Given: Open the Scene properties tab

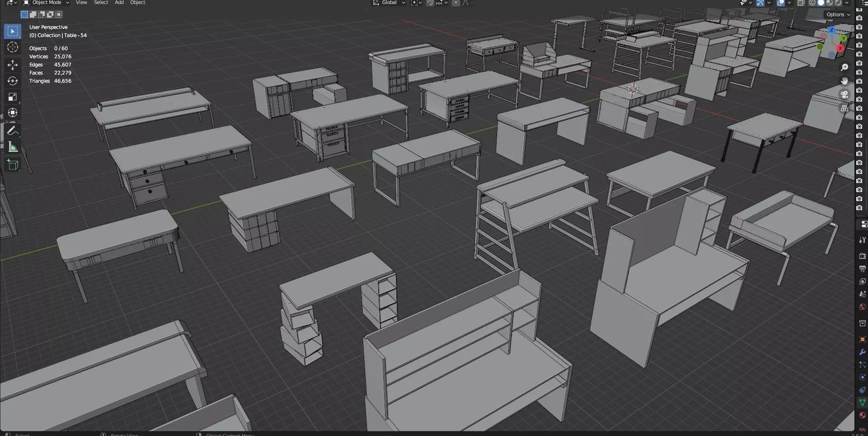Looking at the screenshot, I should (x=863, y=294).
